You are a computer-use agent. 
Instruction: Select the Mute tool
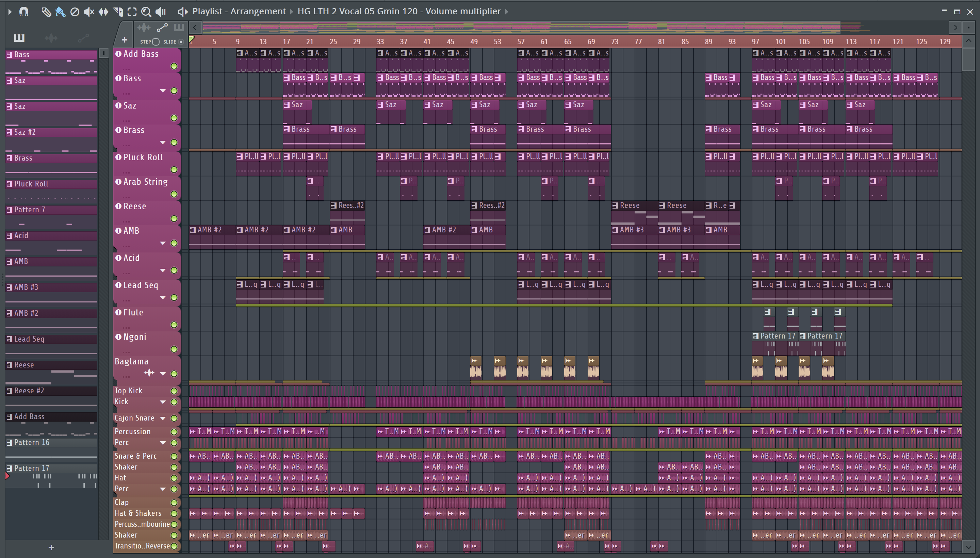[x=89, y=12]
